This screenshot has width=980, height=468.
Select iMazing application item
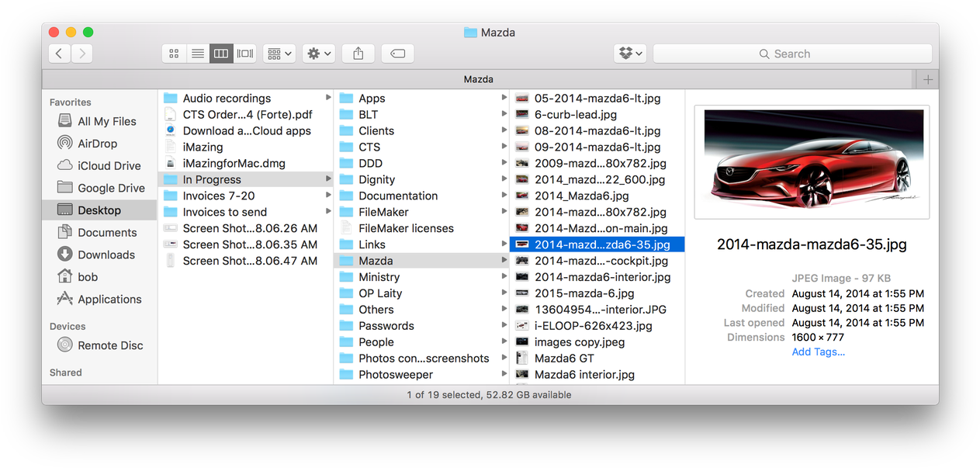(246, 147)
